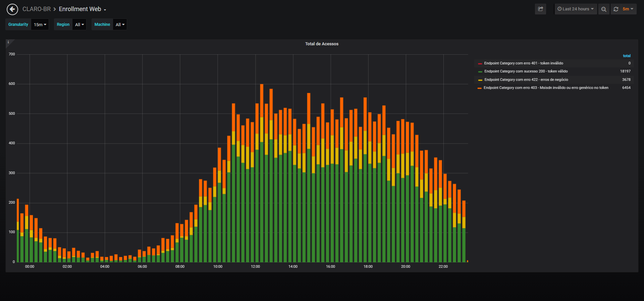Click the 08:00 time axis label
The width and height of the screenshot is (644, 301).
(180, 266)
